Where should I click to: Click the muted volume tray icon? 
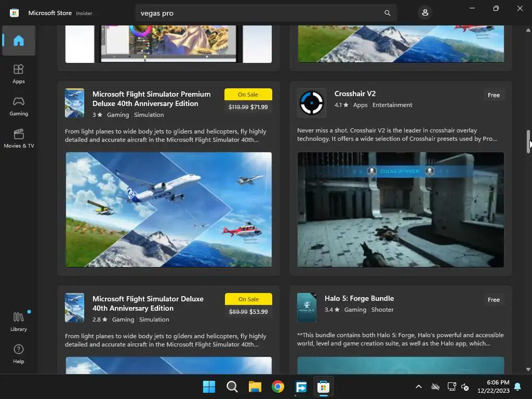pyautogui.click(x=465, y=387)
